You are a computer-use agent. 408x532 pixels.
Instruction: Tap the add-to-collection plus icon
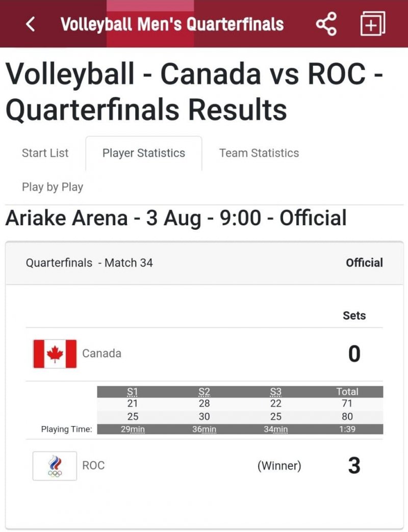pos(373,24)
